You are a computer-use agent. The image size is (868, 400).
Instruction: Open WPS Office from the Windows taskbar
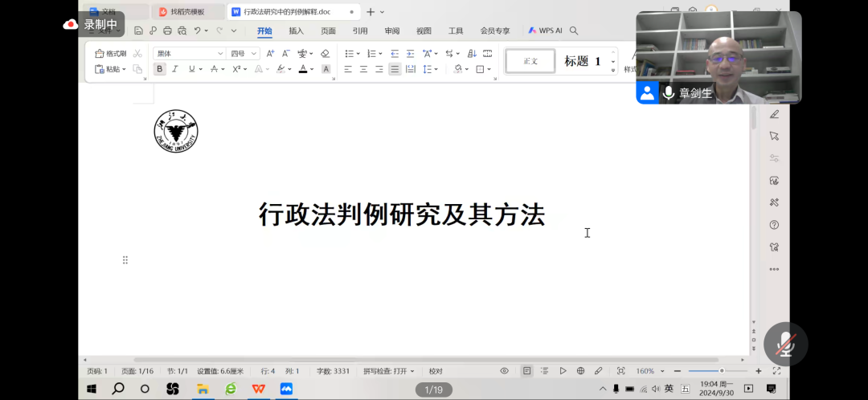(258, 389)
